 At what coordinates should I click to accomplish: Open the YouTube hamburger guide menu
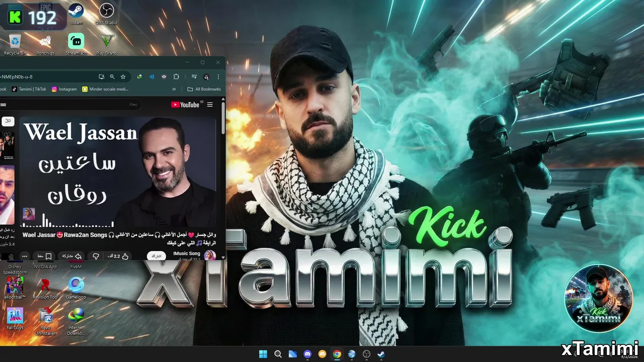(210, 105)
